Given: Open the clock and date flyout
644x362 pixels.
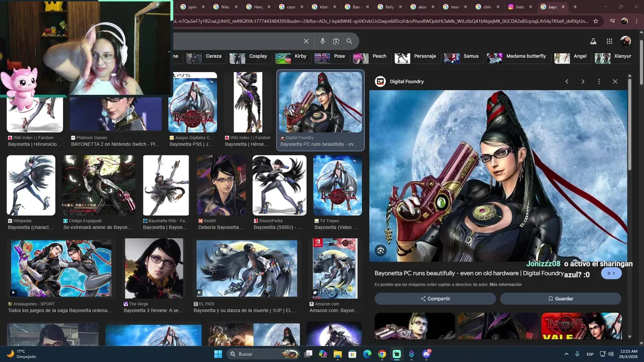Looking at the screenshot, I should (x=627, y=354).
